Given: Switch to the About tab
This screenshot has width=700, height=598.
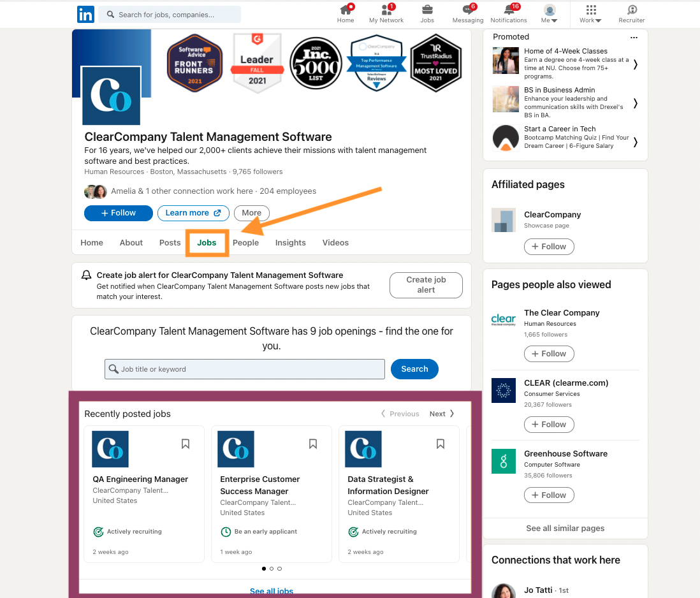Looking at the screenshot, I should [x=131, y=243].
